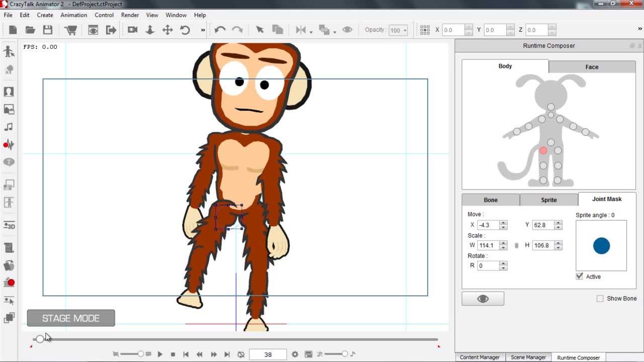Open the Render menu
The width and height of the screenshot is (644, 362).
[130, 15]
